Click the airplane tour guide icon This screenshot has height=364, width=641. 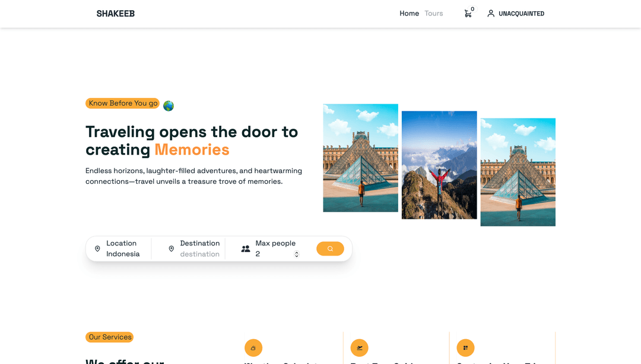360,348
